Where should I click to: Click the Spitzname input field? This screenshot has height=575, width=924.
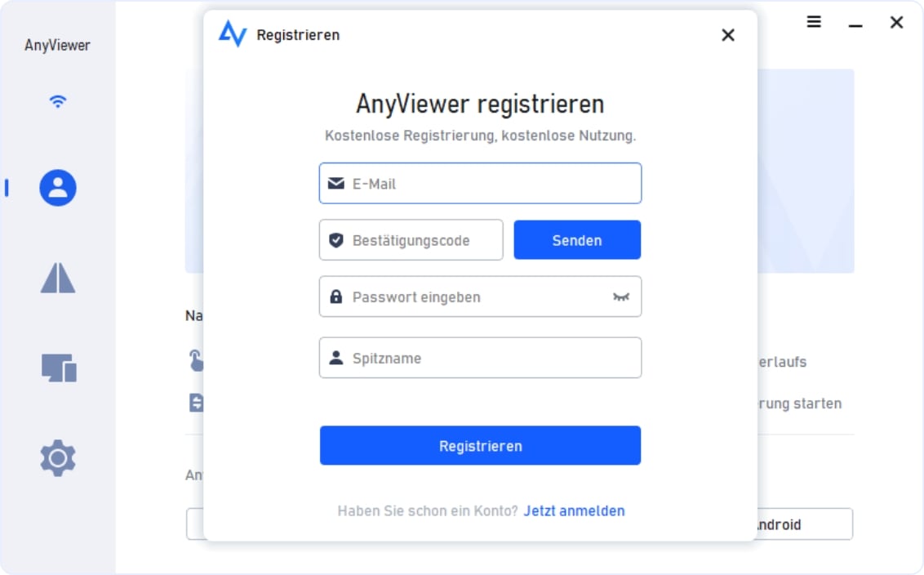490,358
